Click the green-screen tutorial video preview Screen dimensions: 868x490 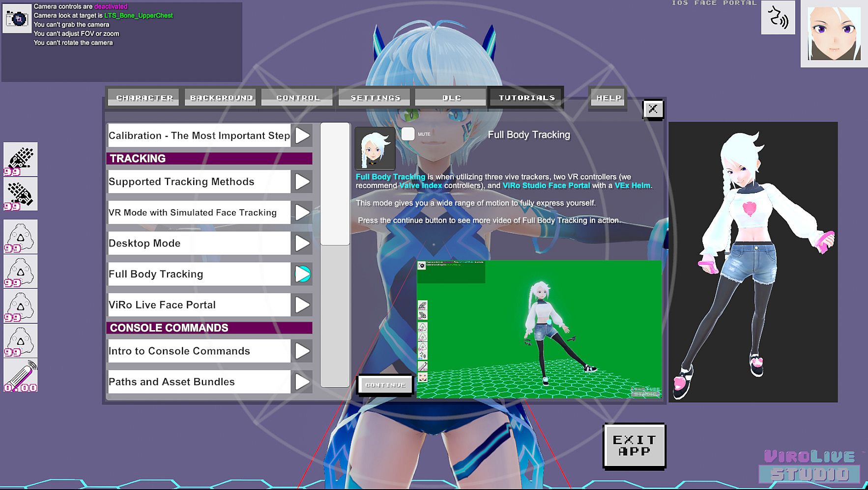[x=539, y=329]
